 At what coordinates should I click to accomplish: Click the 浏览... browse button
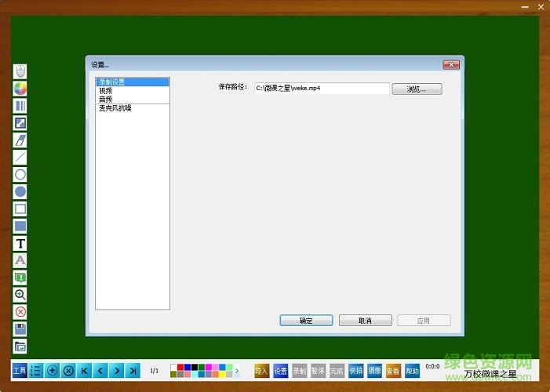(417, 89)
